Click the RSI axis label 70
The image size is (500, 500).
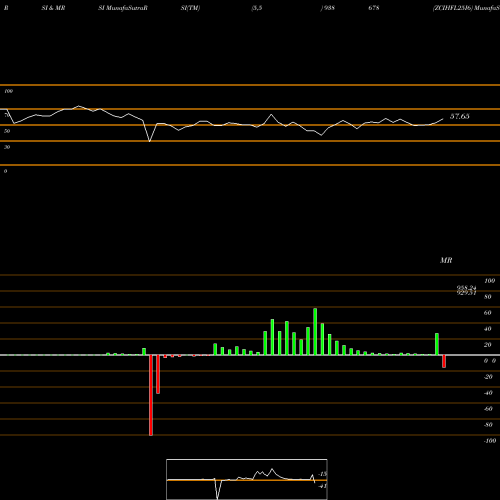7,115
